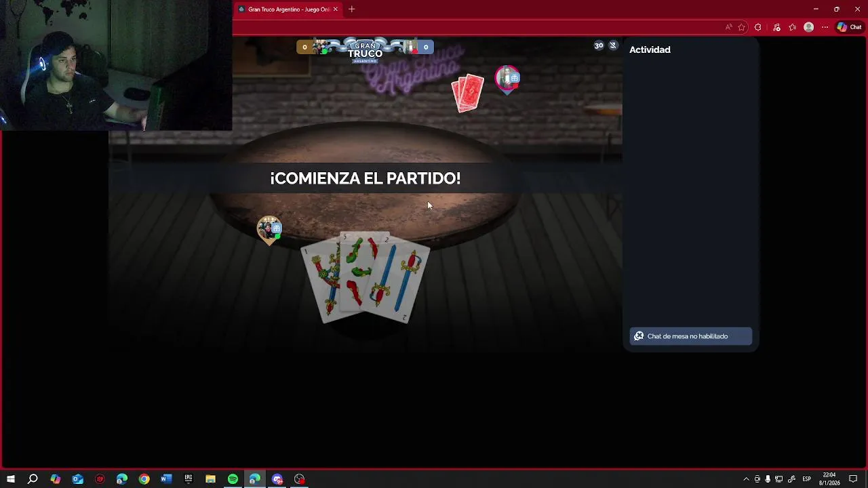Click the Meet Now camera tray icon
The width and height of the screenshot is (868, 488).
coord(757,479)
